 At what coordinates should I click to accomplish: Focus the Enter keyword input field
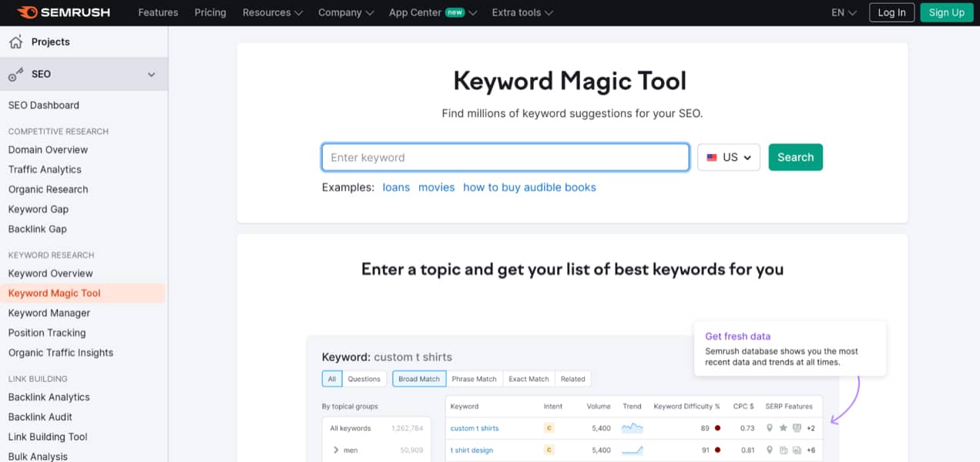click(x=505, y=157)
